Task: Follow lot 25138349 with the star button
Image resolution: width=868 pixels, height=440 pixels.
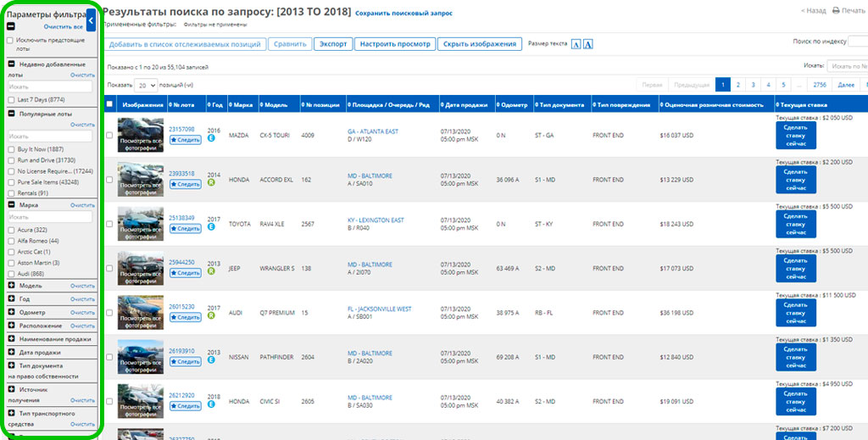Action: [x=186, y=229]
